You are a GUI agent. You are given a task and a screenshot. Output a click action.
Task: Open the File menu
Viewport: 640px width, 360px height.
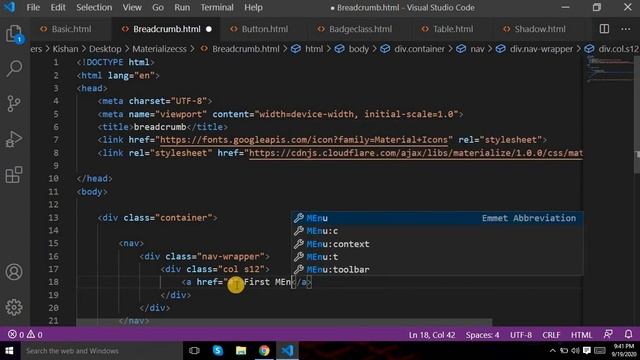(x=33, y=7)
